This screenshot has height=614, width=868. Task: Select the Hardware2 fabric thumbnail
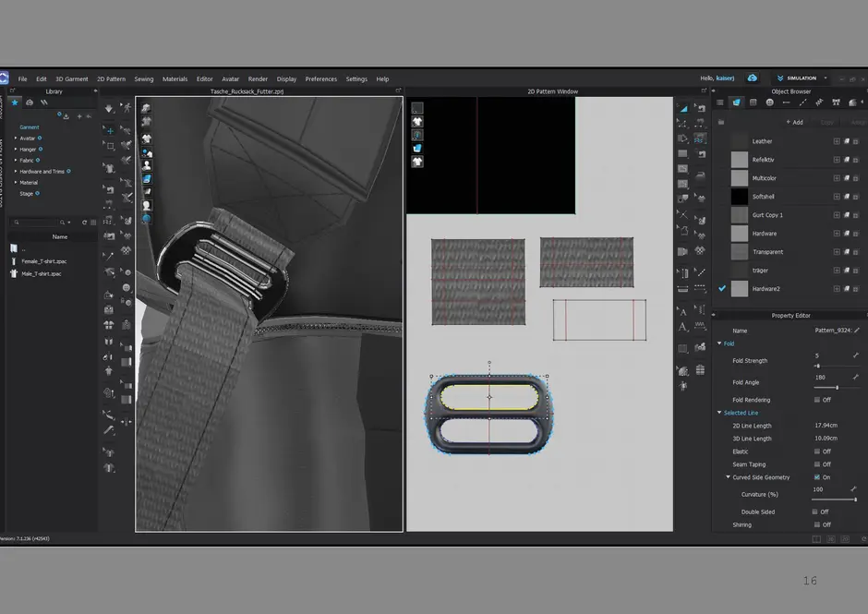(x=739, y=289)
